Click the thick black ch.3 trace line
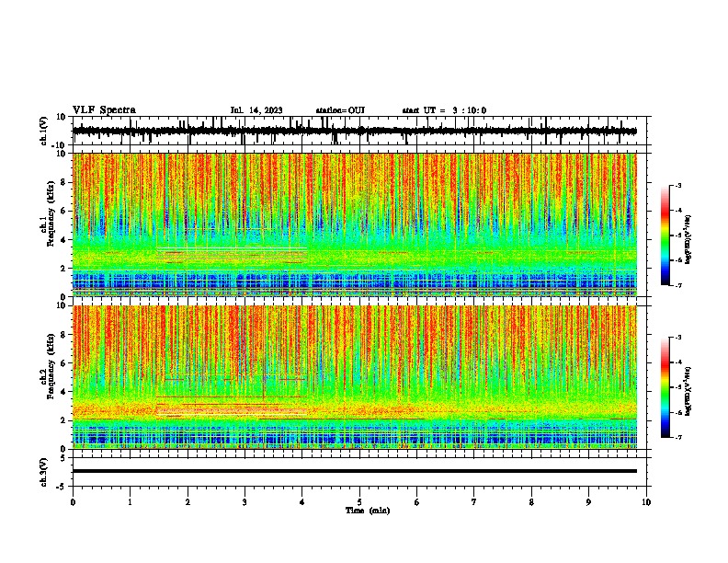Image resolution: width=728 pixels, height=563 pixels. (354, 471)
